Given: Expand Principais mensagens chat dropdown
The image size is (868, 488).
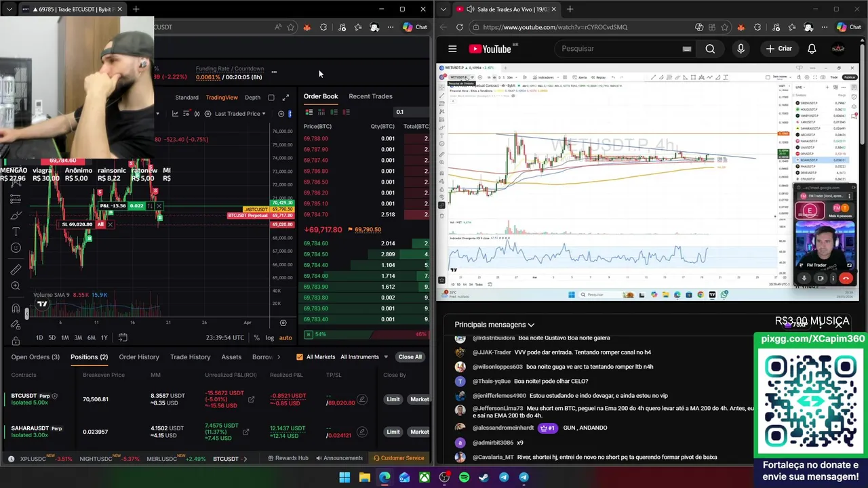Looking at the screenshot, I should [x=494, y=325].
